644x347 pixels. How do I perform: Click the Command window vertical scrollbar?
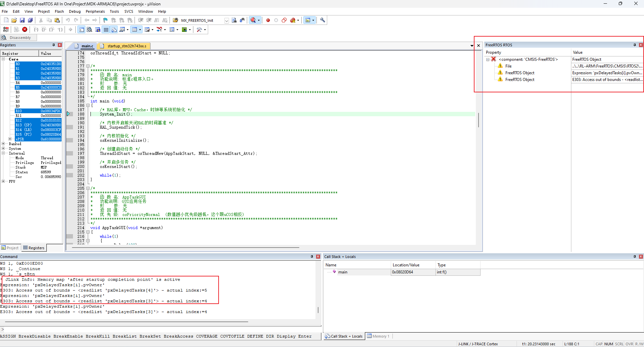(x=318, y=310)
